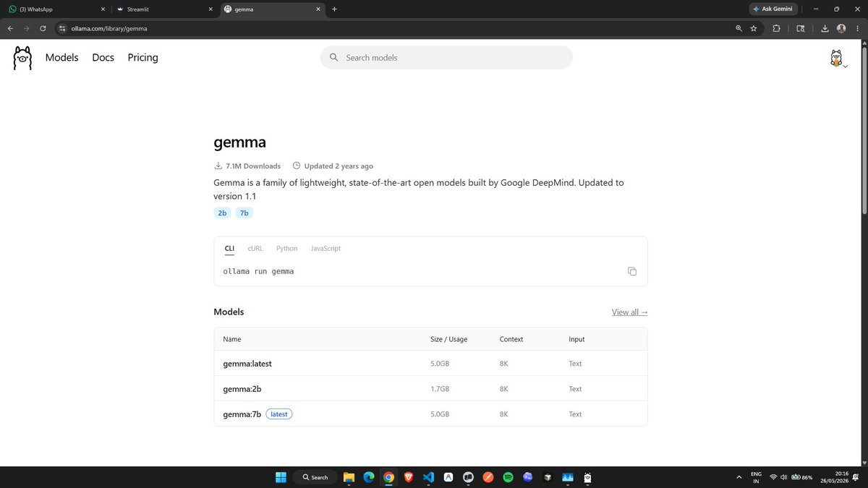Open the Pricing page
This screenshot has height=488, width=868.
coord(142,57)
